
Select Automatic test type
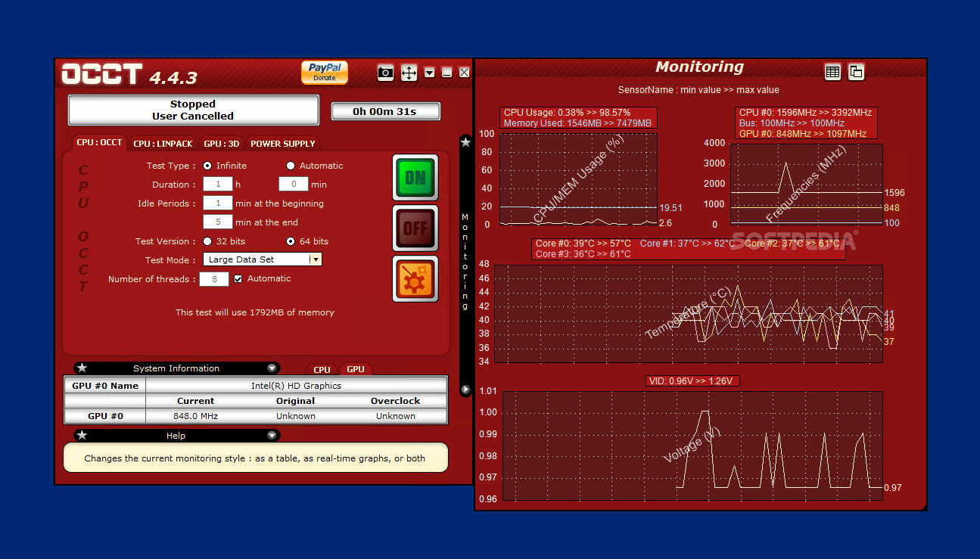291,166
